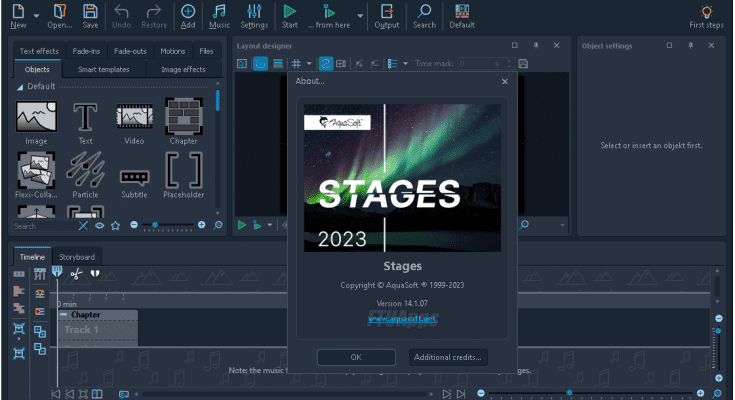The height and width of the screenshot is (400, 735).
Task: Decrease toolbox icon size with minus
Action: pyautogui.click(x=134, y=225)
